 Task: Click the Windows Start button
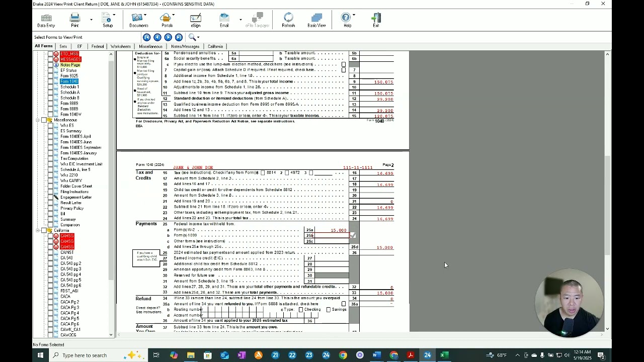40,355
